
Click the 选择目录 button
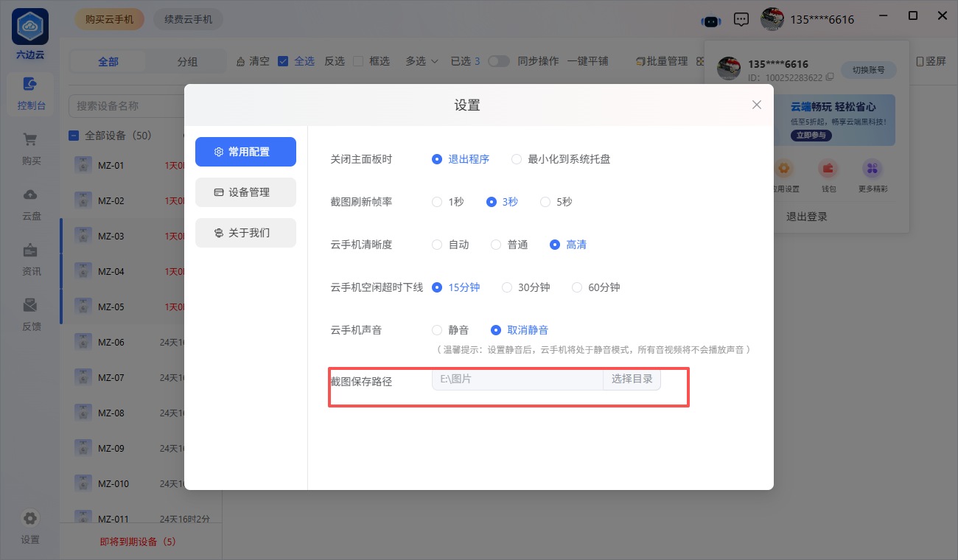(x=632, y=379)
